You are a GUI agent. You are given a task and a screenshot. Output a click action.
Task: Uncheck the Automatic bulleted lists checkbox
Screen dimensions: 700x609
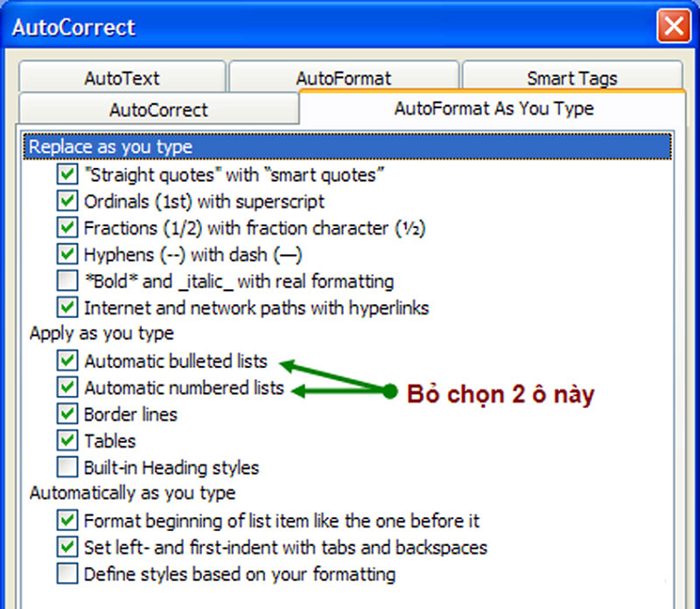tap(67, 361)
